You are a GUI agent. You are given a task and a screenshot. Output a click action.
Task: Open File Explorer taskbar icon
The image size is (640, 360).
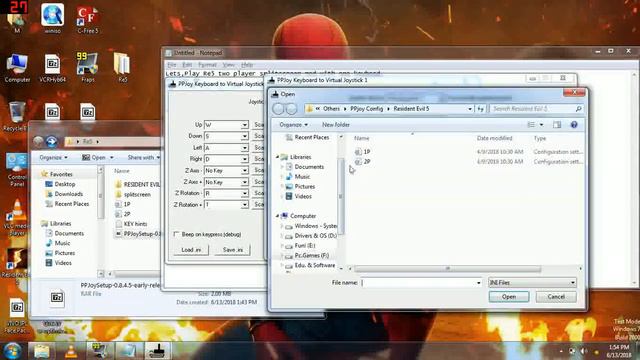(42, 351)
